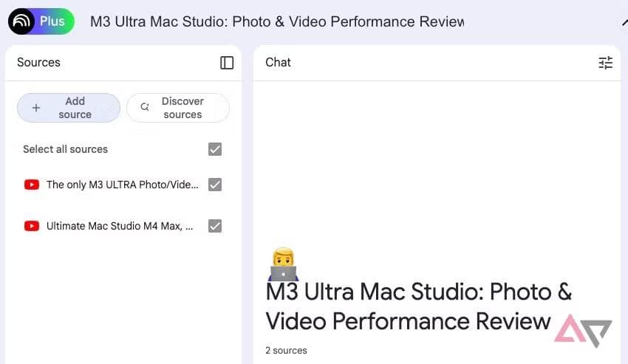Image resolution: width=628 pixels, height=364 pixels.
Task: Open chat configuration sliders icon
Action: [605, 63]
